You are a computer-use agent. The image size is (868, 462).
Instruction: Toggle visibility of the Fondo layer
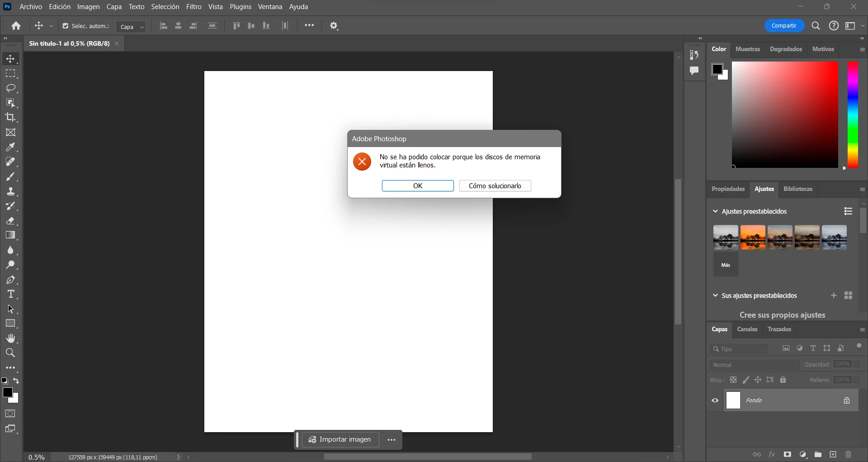(x=715, y=400)
